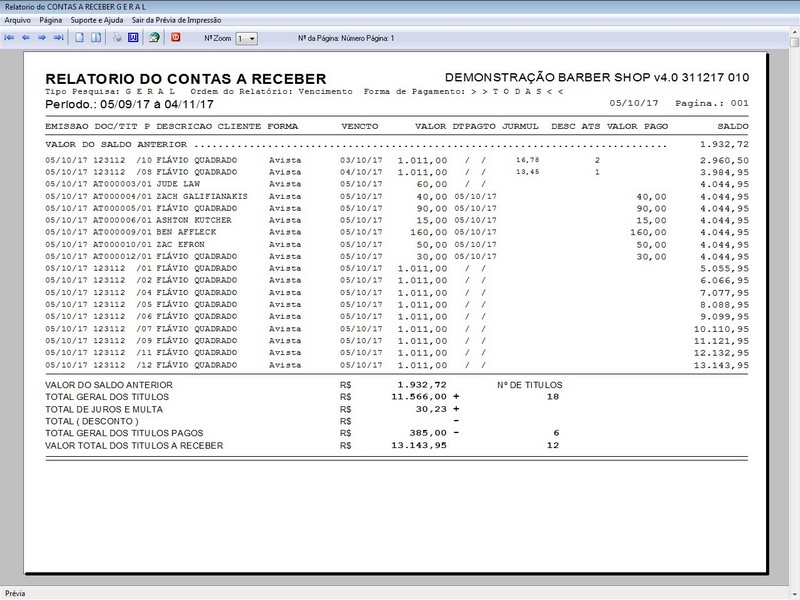Screen dimensions: 800x600
Task: Click the VALOR DO SALDO ANTERIOR dotted row
Action: tap(396, 144)
